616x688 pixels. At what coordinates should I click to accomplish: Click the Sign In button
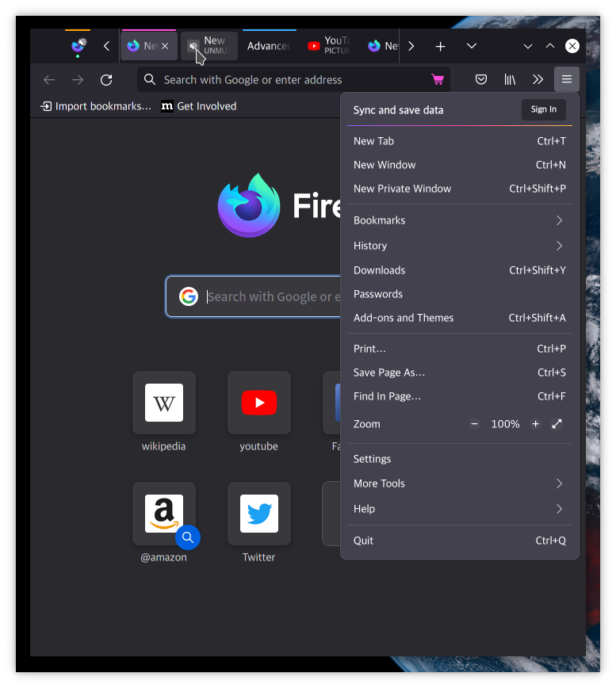pos(543,109)
